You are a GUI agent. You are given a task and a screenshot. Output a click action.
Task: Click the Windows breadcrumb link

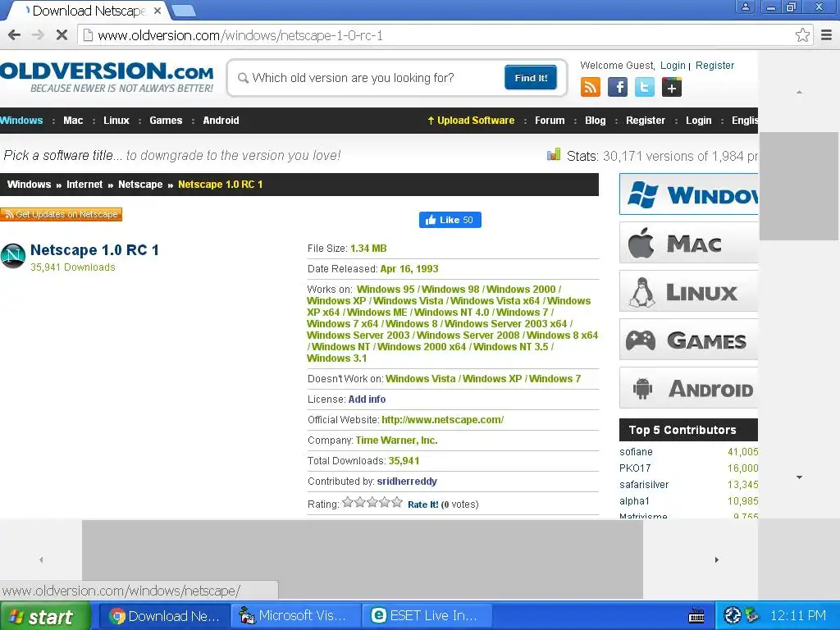(x=29, y=185)
